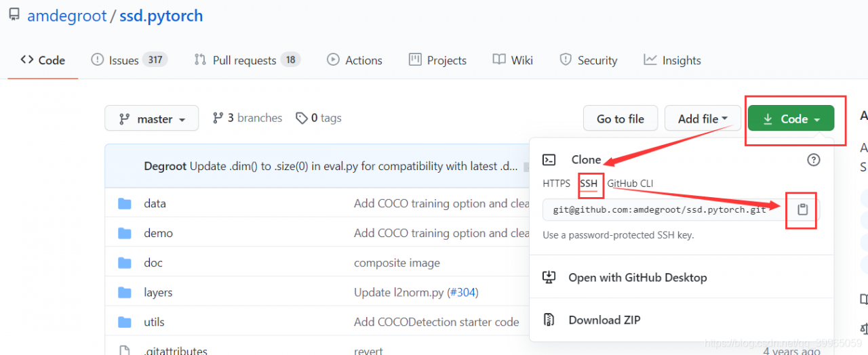Click the help question mark icon in Clone panel

pyautogui.click(x=814, y=160)
